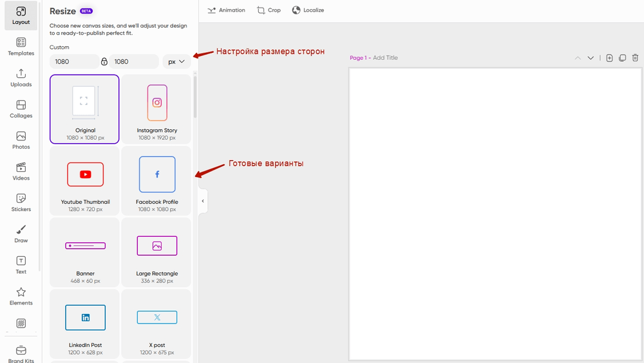
Task: Click Add Title next to Page 1
Action: click(x=385, y=58)
